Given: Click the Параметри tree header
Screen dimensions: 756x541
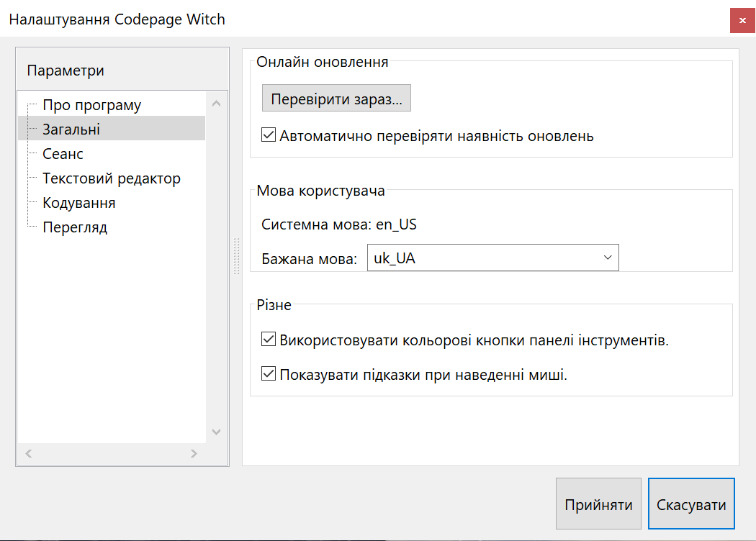Looking at the screenshot, I should pos(66,71).
